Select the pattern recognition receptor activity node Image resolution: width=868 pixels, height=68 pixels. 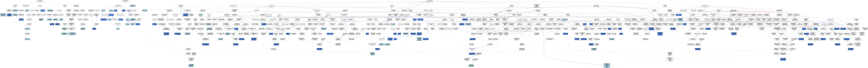21,15
